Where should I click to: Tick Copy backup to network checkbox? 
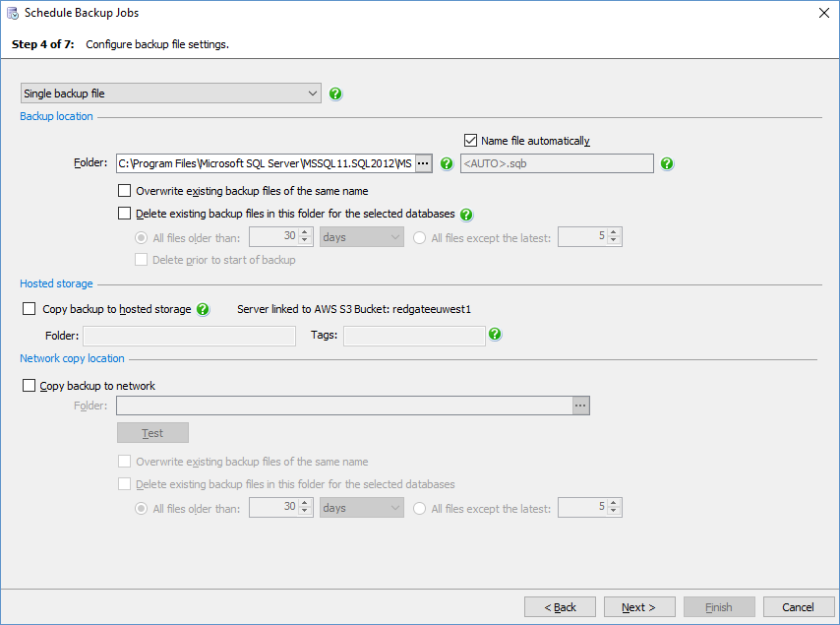[x=29, y=386]
